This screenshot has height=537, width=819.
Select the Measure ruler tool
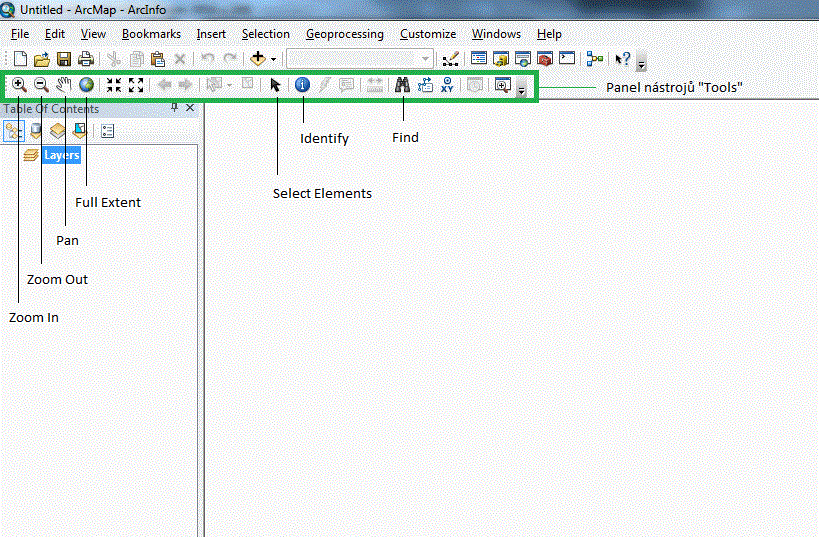(375, 85)
